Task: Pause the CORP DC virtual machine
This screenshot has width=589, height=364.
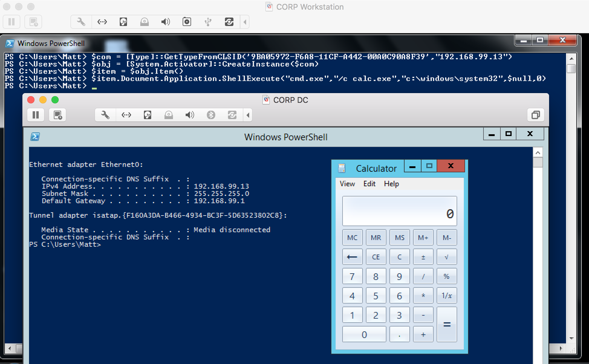Action: tap(36, 115)
